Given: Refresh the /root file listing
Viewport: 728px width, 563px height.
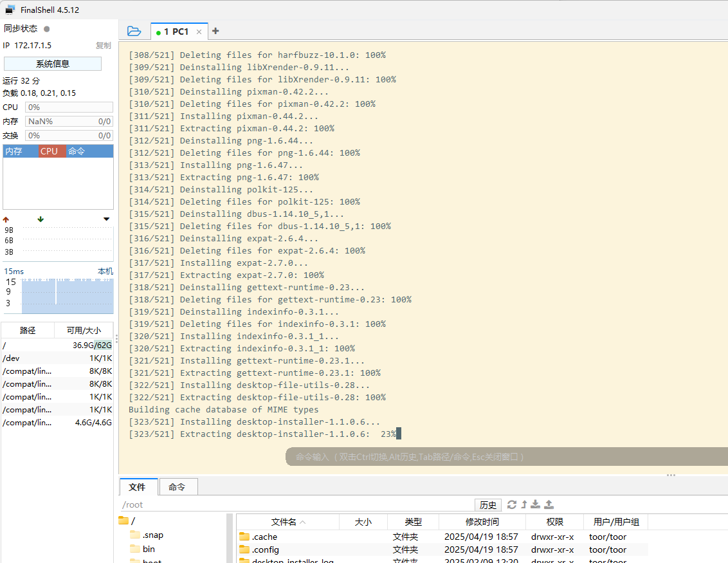Looking at the screenshot, I should click(x=512, y=504).
